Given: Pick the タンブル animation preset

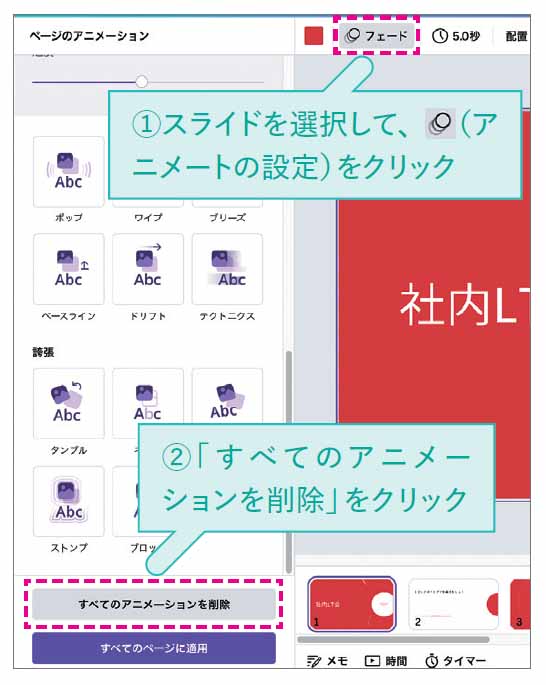Looking at the screenshot, I should (x=69, y=403).
